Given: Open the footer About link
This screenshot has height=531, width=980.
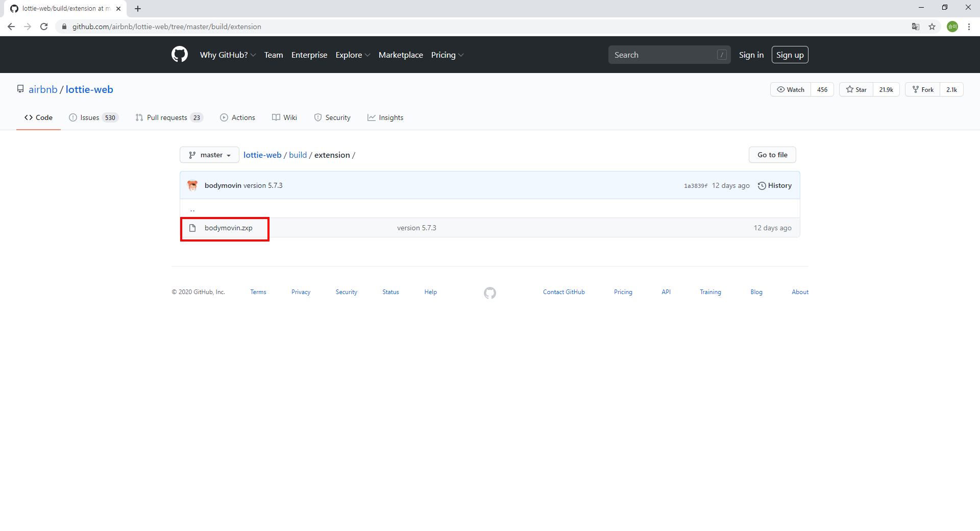Looking at the screenshot, I should [800, 292].
